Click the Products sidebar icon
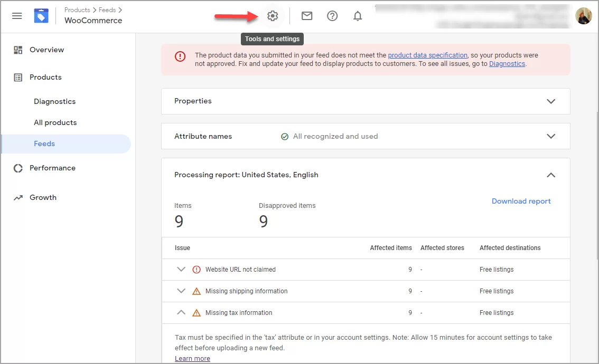The height and width of the screenshot is (364, 599). 17,77
